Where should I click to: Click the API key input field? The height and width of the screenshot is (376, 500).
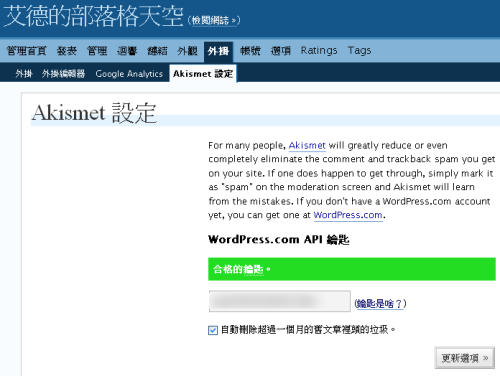point(280,301)
